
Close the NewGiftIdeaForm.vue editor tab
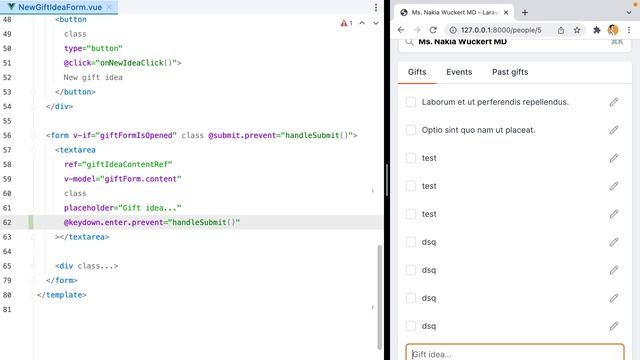109,7
